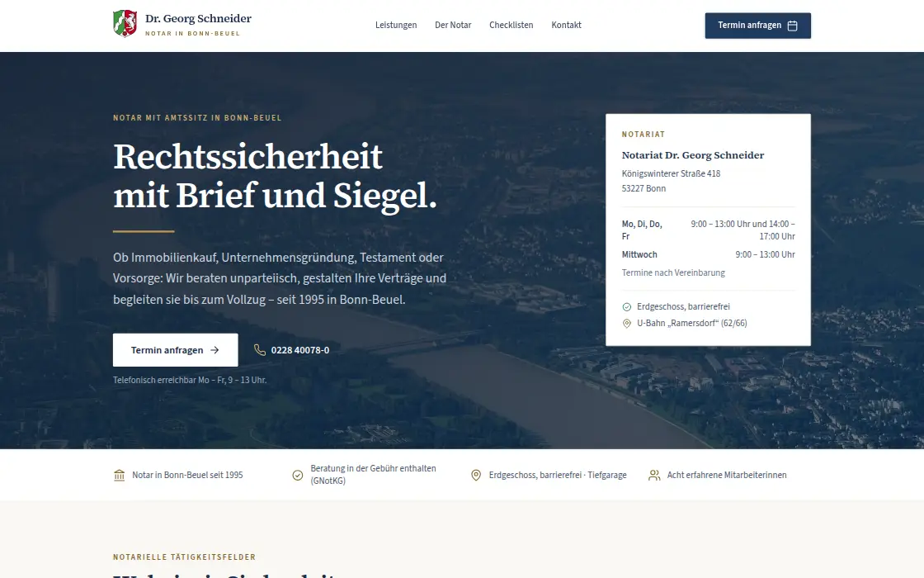This screenshot has width=924, height=578.
Task: Click the map pin icon beside U-Bahn Ramersdorf
Action: point(626,323)
